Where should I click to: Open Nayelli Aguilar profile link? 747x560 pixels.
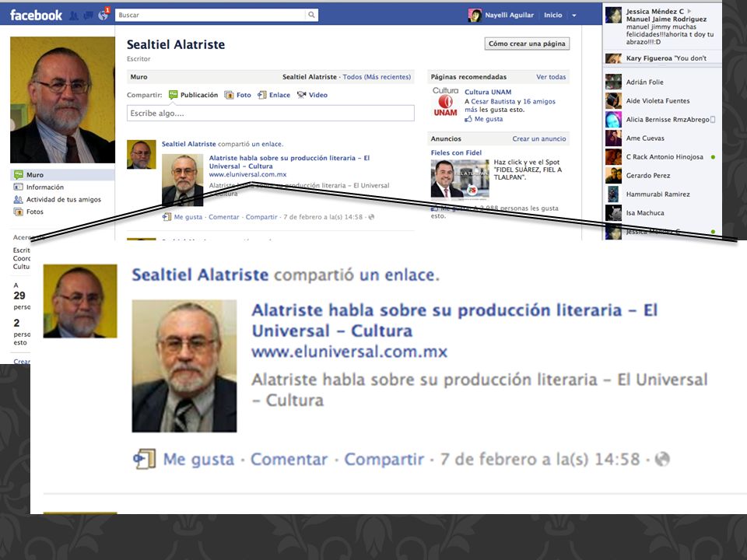tap(509, 16)
